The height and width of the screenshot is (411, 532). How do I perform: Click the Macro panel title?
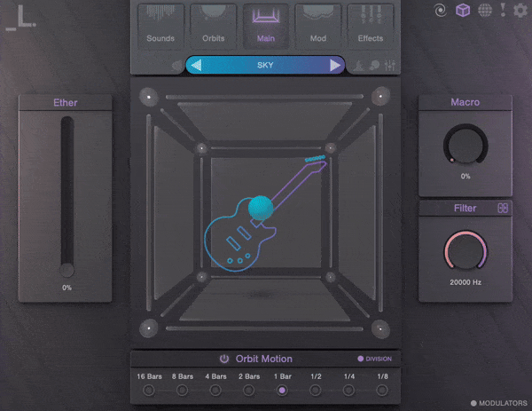[x=465, y=102]
